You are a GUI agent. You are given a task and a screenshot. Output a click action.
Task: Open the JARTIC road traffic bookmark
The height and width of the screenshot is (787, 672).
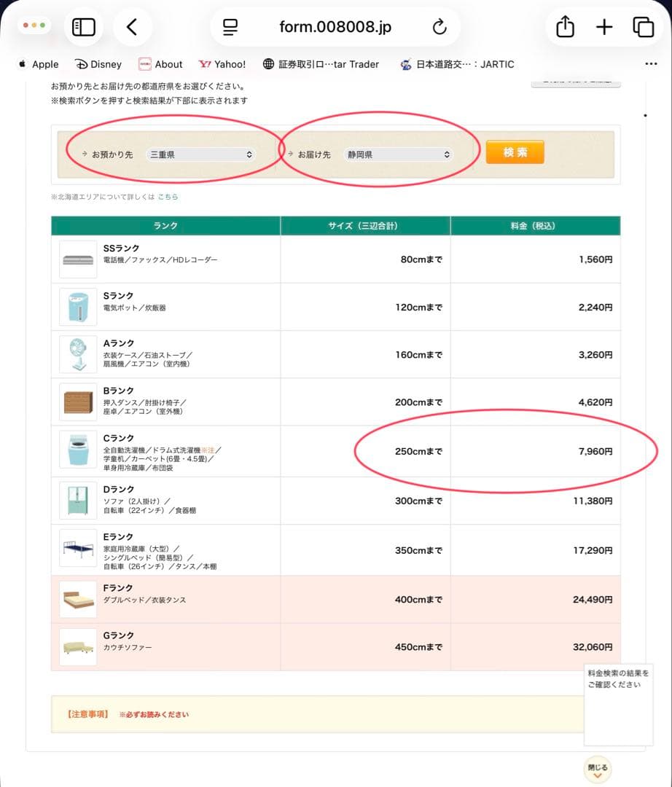pos(457,64)
